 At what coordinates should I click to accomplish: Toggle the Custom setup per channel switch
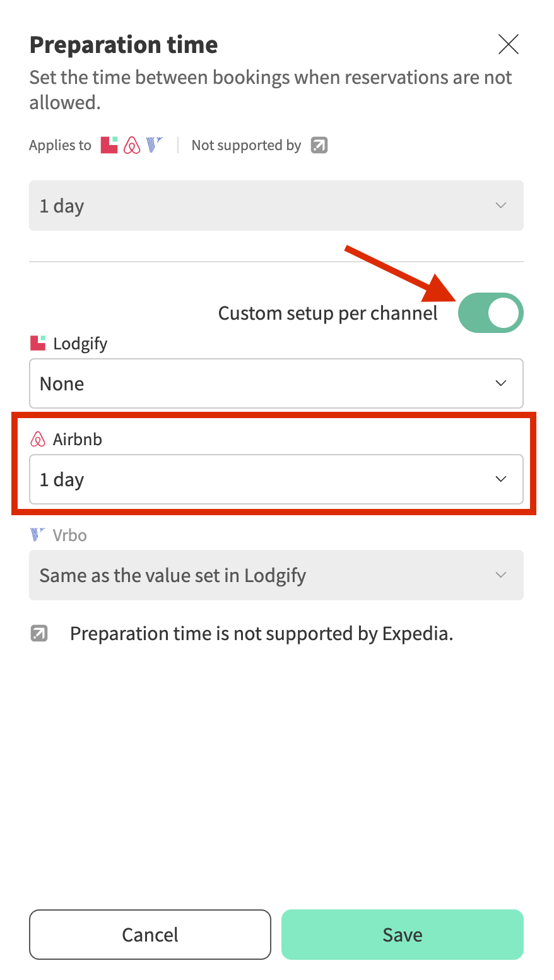coord(490,313)
